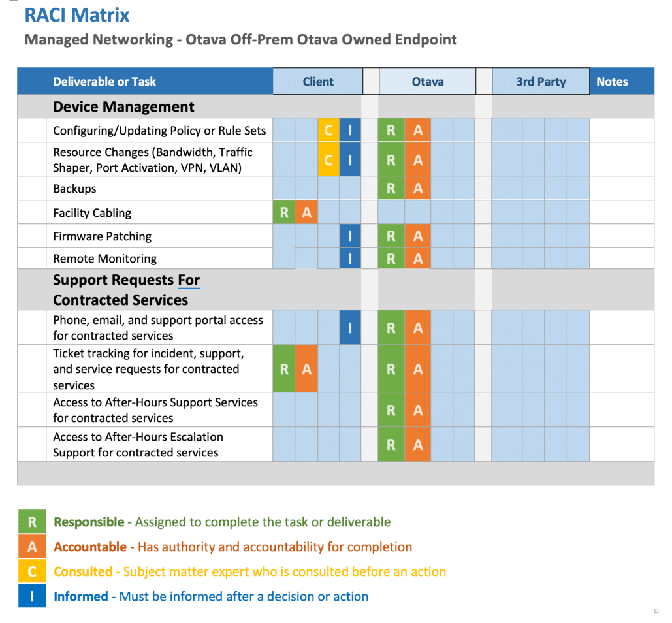This screenshot has height=623, width=672.
Task: Click the Notes column header
Action: pyautogui.click(x=612, y=82)
